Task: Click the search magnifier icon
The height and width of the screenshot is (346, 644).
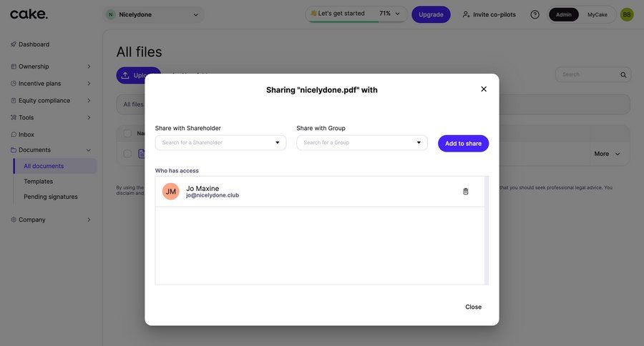Action: pyautogui.click(x=623, y=75)
